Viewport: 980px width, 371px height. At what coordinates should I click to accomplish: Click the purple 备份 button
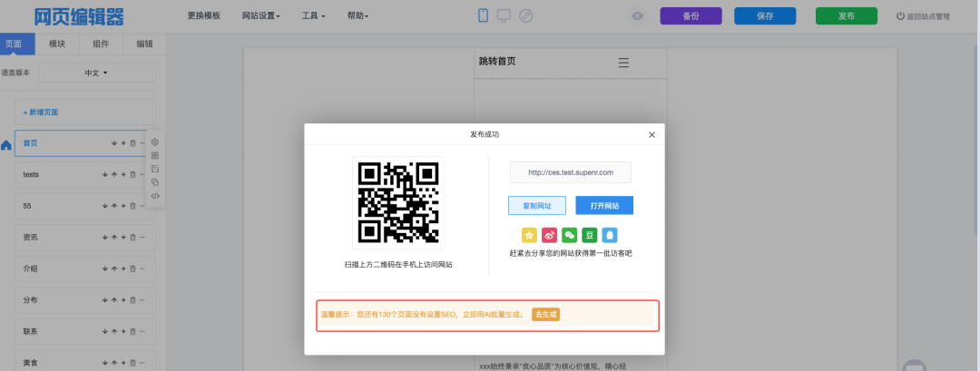coord(691,16)
